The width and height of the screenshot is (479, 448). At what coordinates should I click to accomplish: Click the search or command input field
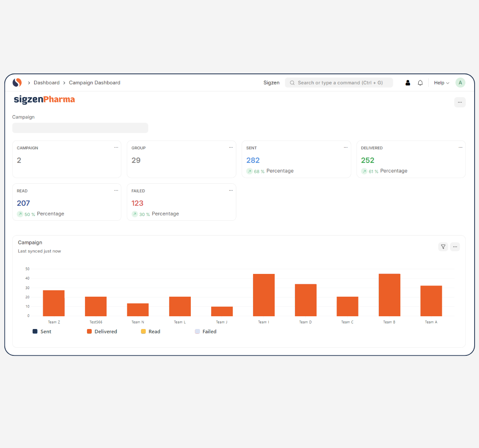coord(339,83)
